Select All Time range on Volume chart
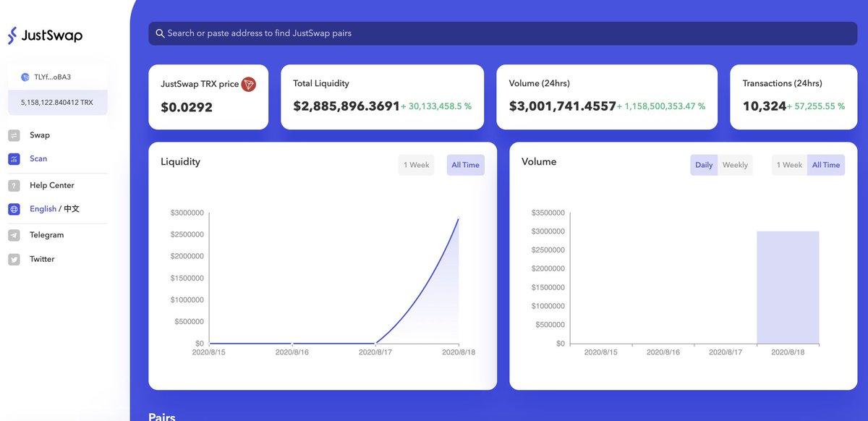This screenshot has width=868, height=421. (826, 165)
